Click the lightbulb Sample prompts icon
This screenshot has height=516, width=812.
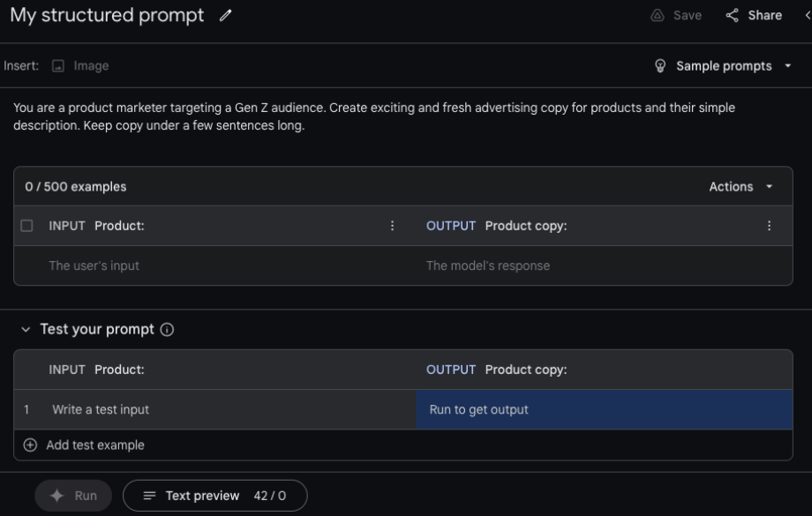[x=660, y=66]
